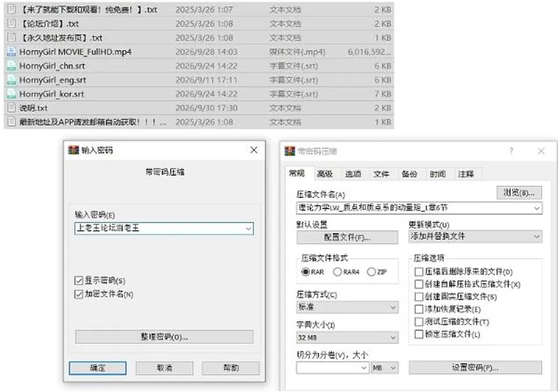Click the question mark help icon in 带密码压缩
The height and width of the screenshot is (392, 558).
tap(511, 151)
